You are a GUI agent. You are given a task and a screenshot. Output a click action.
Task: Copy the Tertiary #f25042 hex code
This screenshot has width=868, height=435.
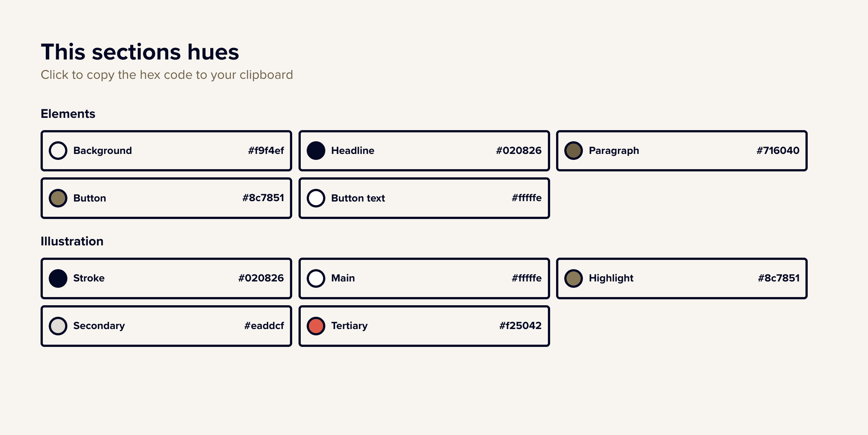pos(520,326)
